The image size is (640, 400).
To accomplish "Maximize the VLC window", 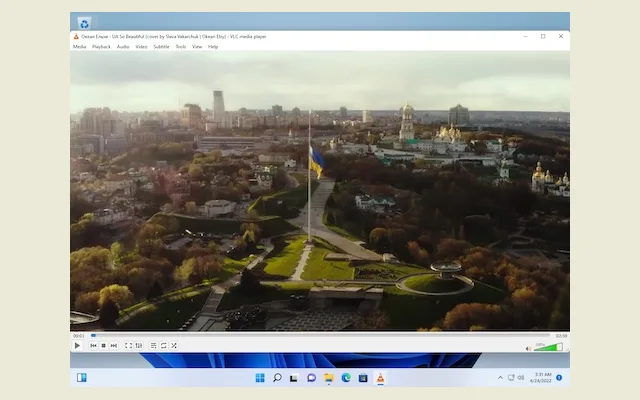I will coord(543,36).
